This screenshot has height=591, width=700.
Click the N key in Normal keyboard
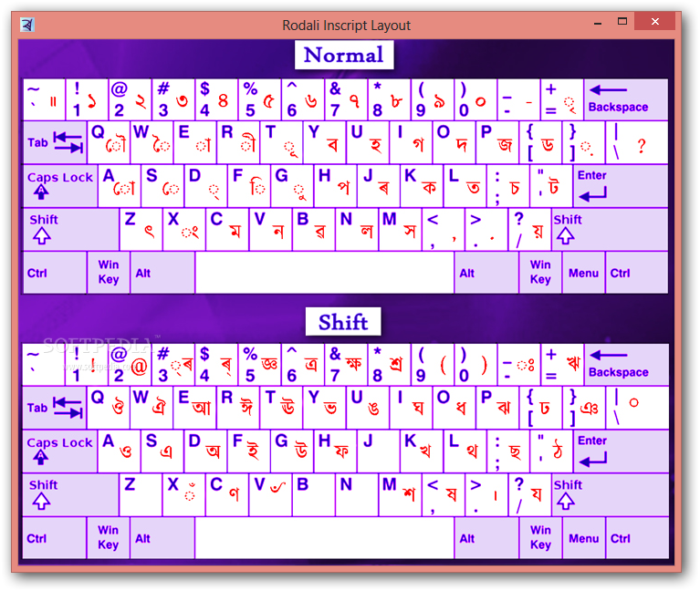click(357, 229)
